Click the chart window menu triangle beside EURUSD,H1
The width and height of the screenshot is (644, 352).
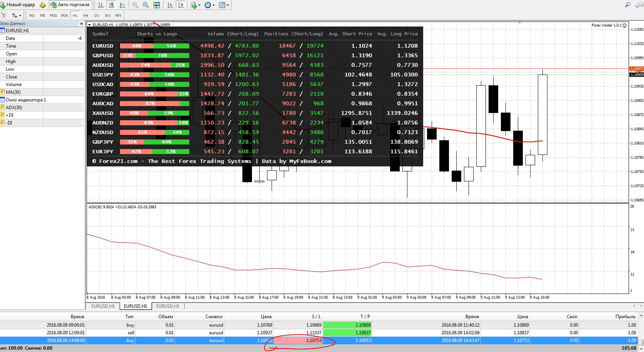[90, 25]
